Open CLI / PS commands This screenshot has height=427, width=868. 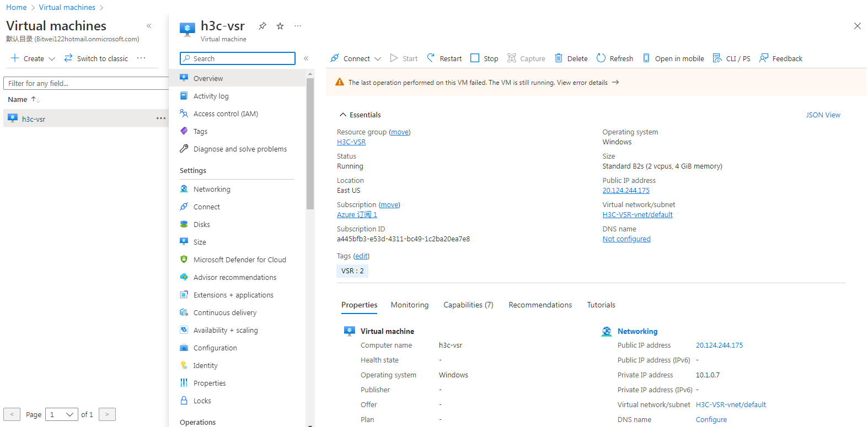[732, 58]
